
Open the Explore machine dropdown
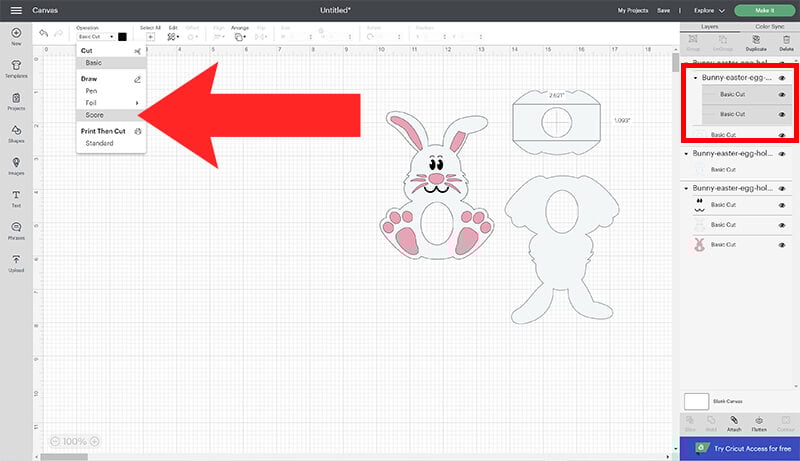[709, 10]
